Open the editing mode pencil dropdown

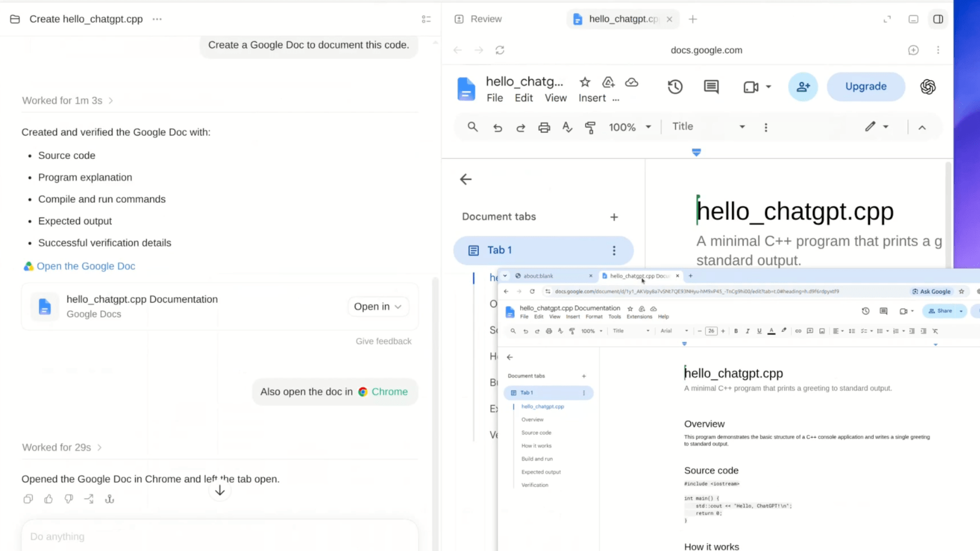click(877, 127)
